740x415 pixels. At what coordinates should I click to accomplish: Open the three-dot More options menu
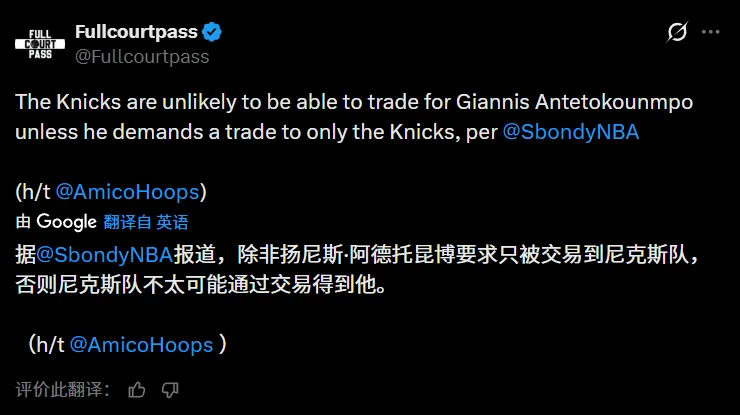(x=711, y=32)
